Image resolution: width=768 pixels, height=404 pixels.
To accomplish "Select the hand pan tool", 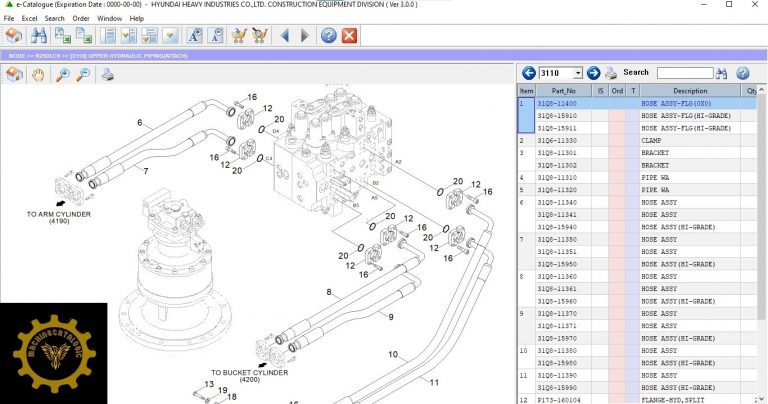I will pyautogui.click(x=38, y=75).
